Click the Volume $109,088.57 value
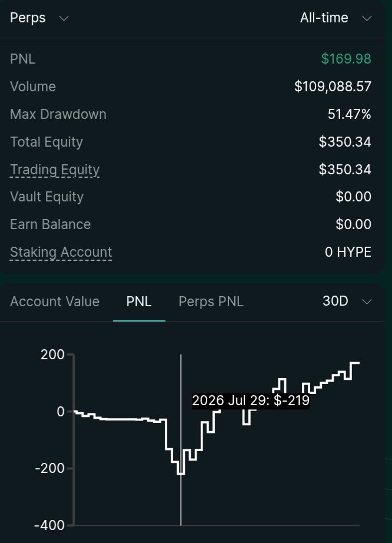 333,87
